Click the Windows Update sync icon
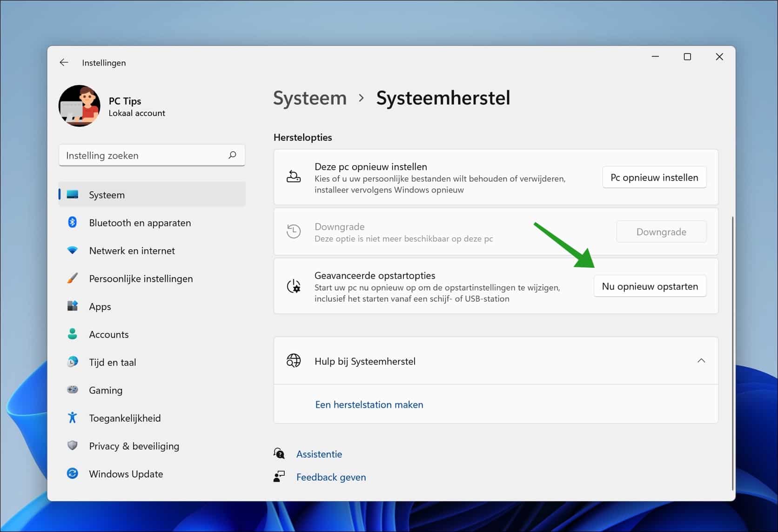The image size is (778, 532). click(73, 473)
